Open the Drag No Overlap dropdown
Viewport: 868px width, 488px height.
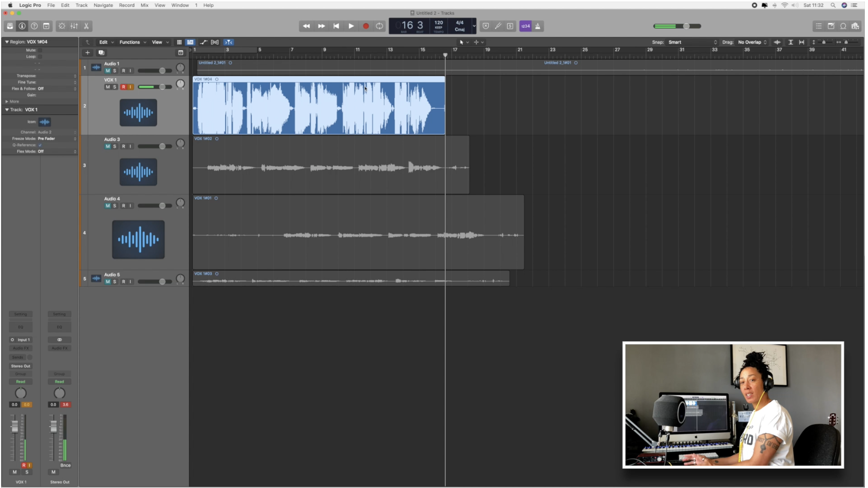(x=752, y=42)
